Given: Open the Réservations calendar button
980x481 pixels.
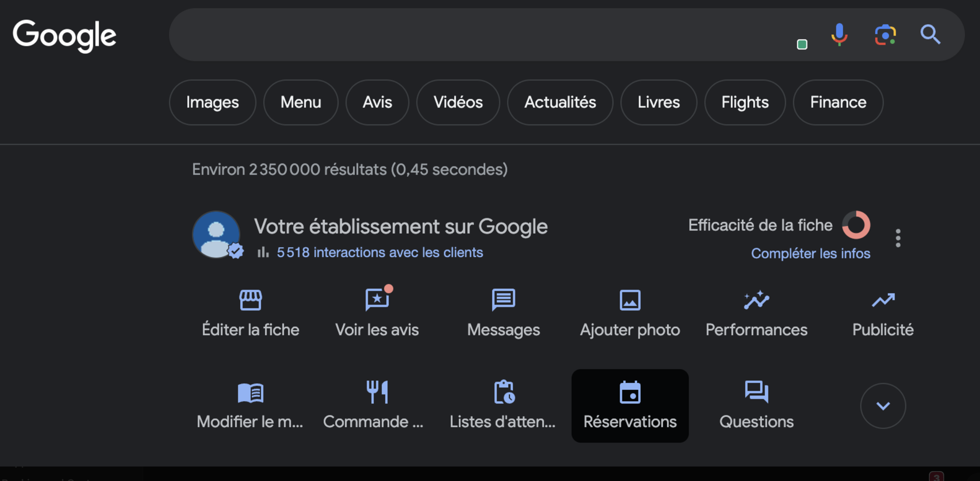Looking at the screenshot, I should click(630, 406).
